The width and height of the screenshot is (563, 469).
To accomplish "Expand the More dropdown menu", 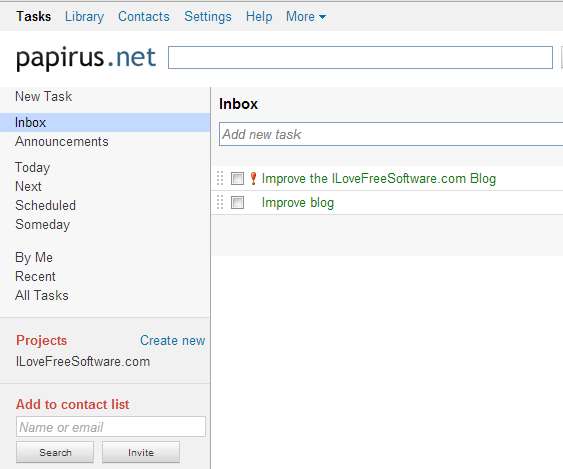I will coord(306,17).
